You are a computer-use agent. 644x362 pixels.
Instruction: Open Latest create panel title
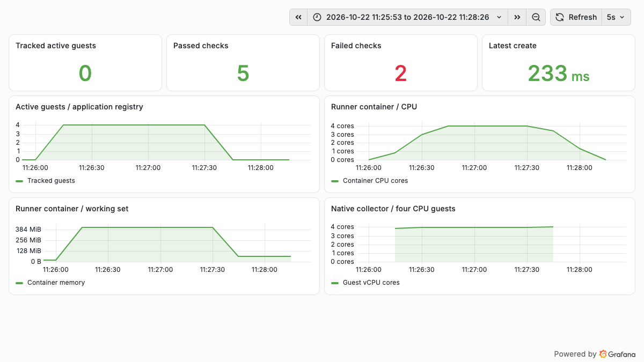coord(513,46)
